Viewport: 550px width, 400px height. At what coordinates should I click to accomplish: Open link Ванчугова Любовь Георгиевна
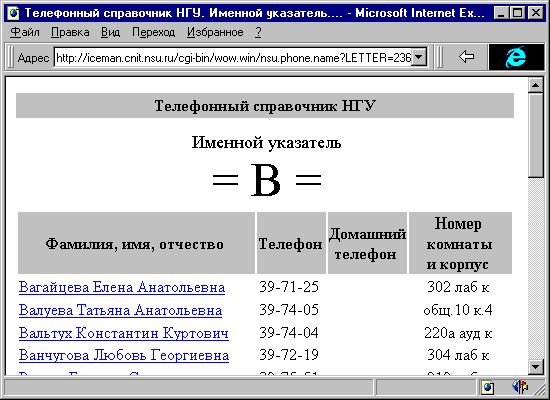(x=124, y=355)
